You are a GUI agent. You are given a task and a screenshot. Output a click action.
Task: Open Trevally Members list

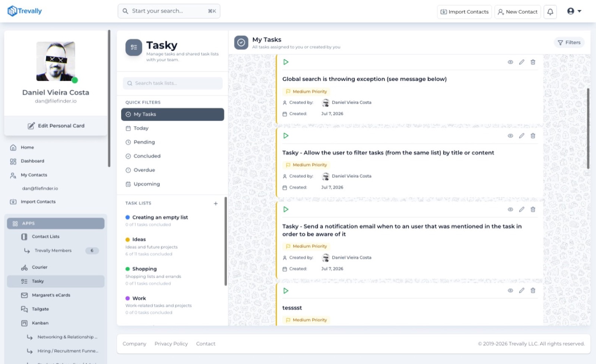pyautogui.click(x=53, y=251)
